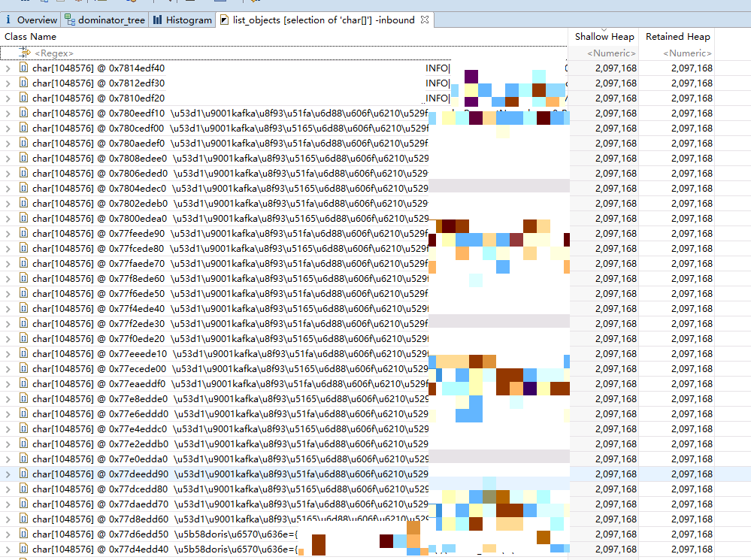This screenshot has height=560, width=751.
Task: Click the array icon of row 0x77eeede10
Action: click(x=23, y=353)
